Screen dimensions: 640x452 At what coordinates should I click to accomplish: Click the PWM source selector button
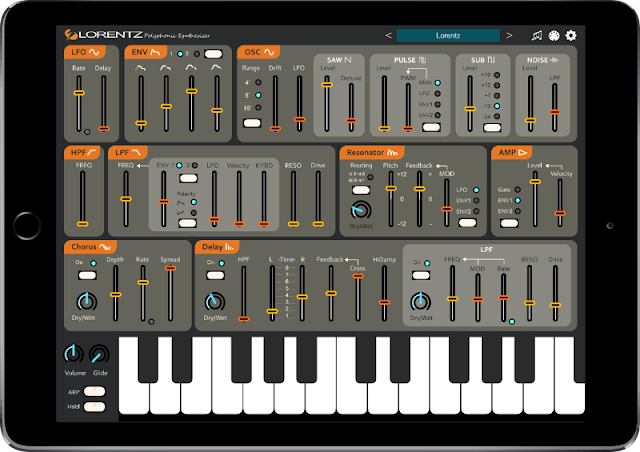pos(431,127)
